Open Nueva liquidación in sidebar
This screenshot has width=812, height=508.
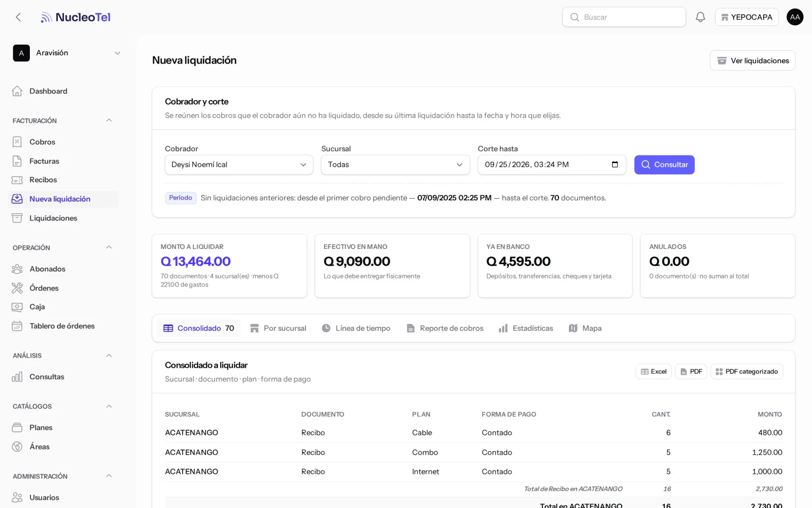(64, 199)
